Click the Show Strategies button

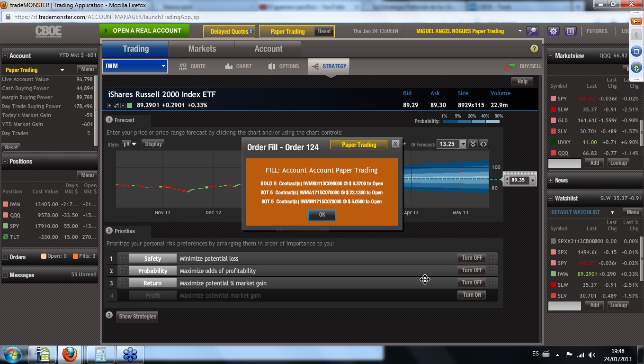click(137, 317)
